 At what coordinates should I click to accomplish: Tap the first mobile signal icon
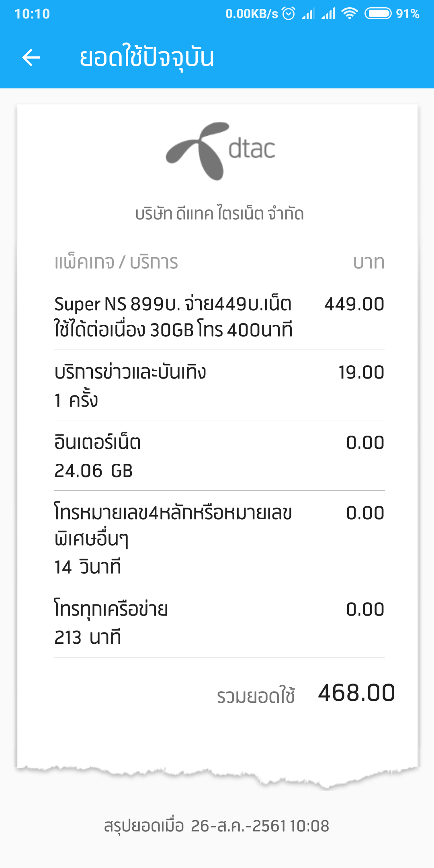click(308, 14)
